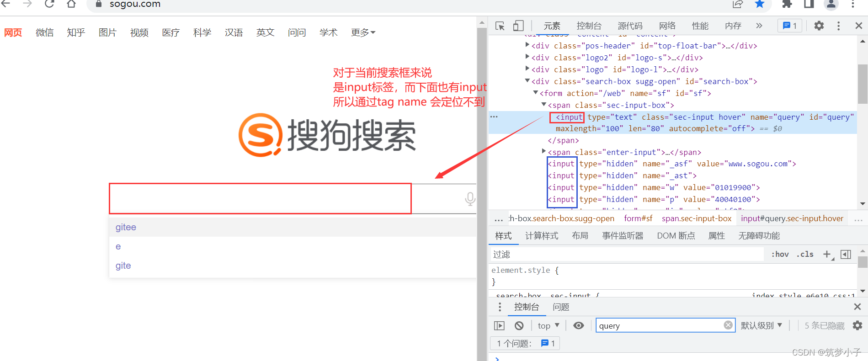Click the DevTools inspect element picker icon
Viewport: 868px width, 361px height.
500,26
